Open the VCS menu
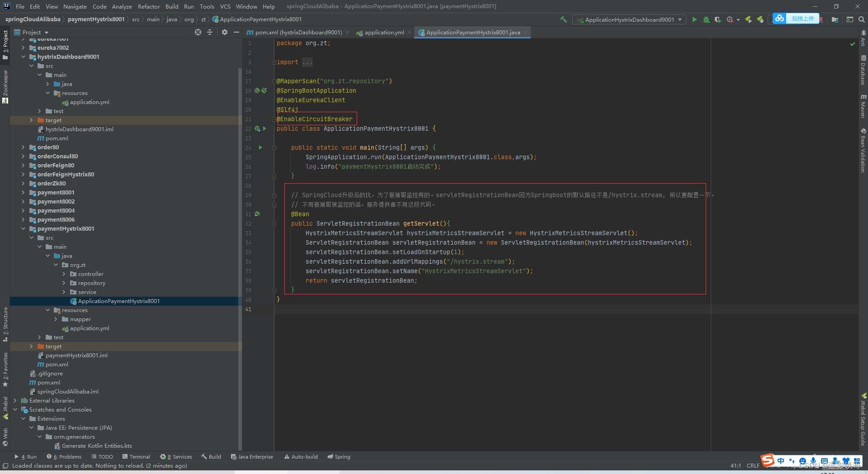868x474 pixels. pyautogui.click(x=225, y=6)
